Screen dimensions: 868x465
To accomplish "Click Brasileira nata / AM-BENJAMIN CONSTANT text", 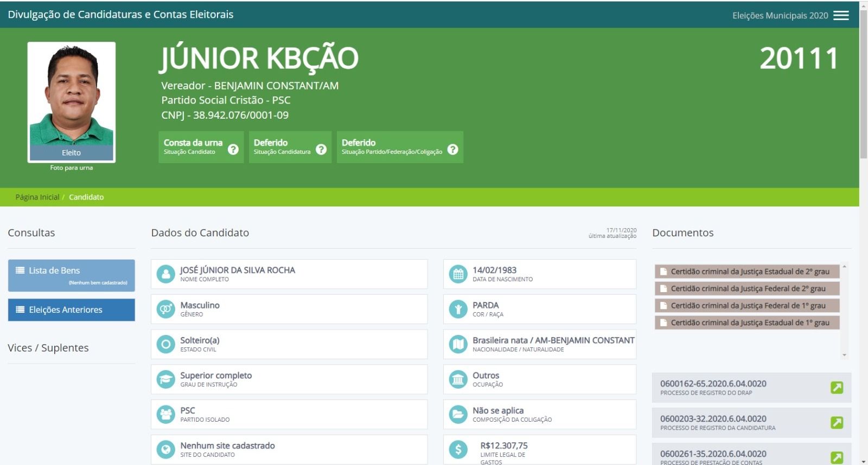I will point(553,340).
